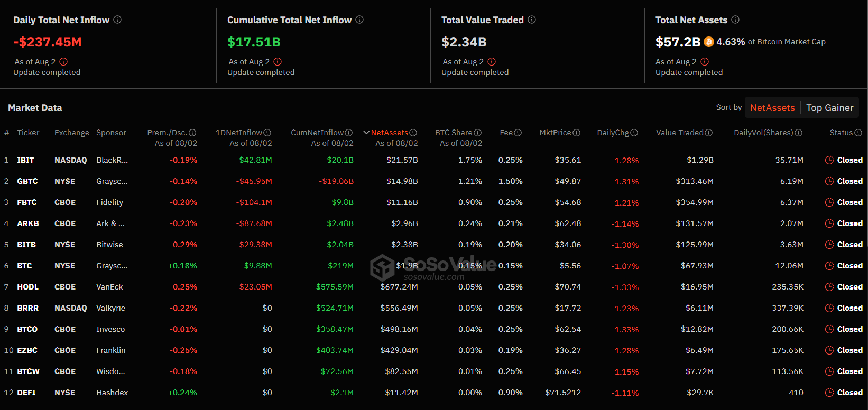Open info tooltip icon for Fee column
The image size is (868, 410).
[518, 133]
